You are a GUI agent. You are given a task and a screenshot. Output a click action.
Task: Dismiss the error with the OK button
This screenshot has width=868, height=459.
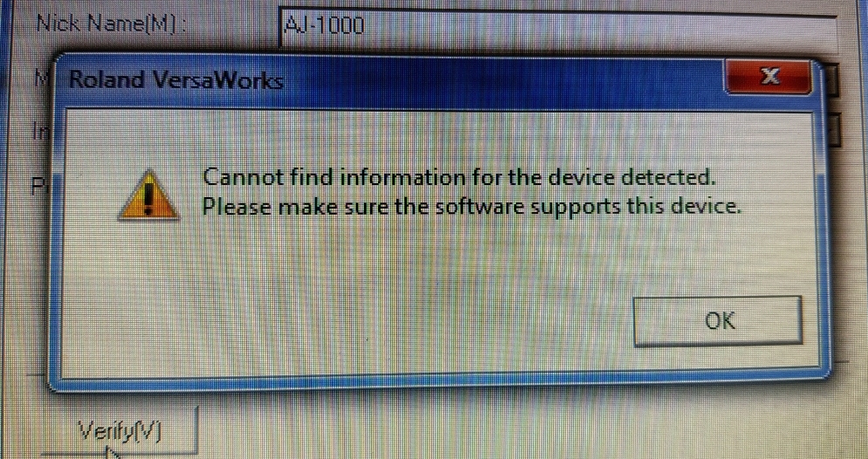coord(717,321)
